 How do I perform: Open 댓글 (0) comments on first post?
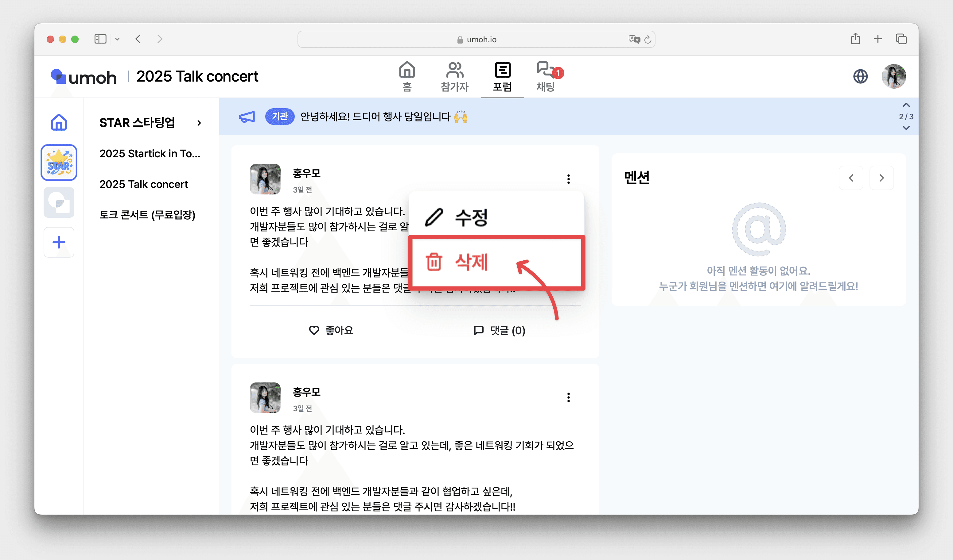(499, 330)
